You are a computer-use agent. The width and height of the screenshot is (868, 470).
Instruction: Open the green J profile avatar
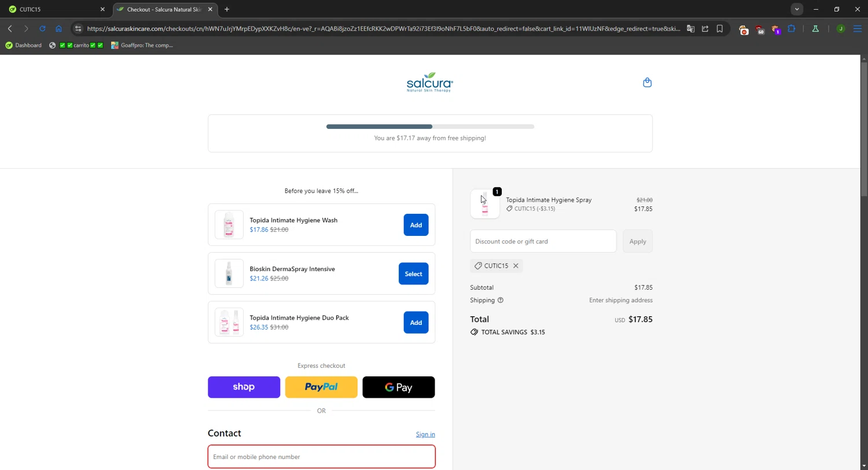point(841,28)
